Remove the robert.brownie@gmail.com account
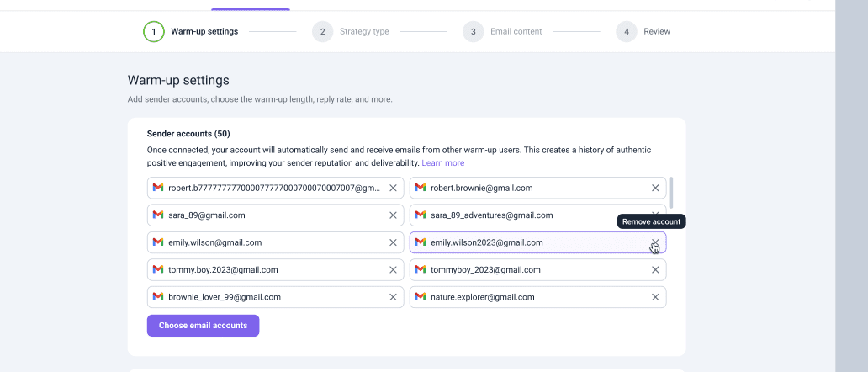 655,188
